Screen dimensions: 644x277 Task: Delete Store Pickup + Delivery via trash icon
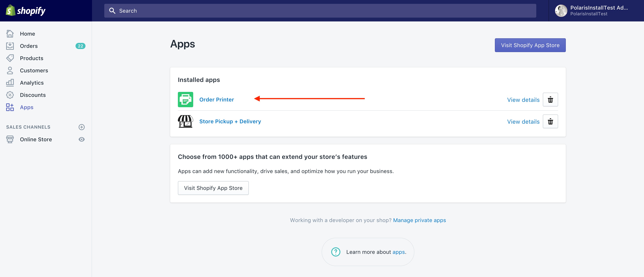[550, 122]
